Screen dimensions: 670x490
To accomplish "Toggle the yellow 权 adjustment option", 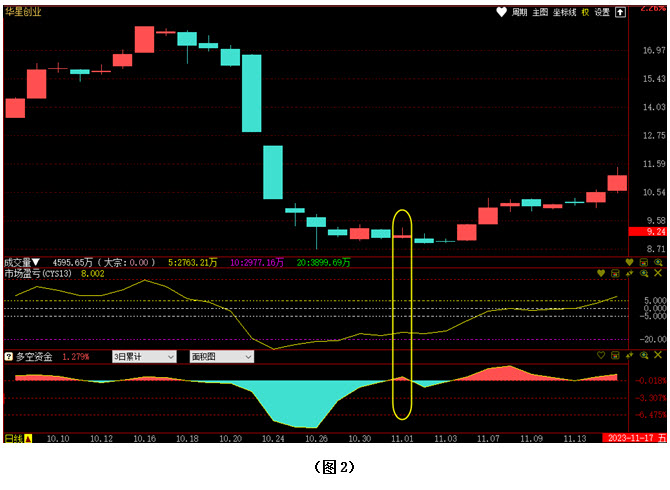I will click(585, 13).
